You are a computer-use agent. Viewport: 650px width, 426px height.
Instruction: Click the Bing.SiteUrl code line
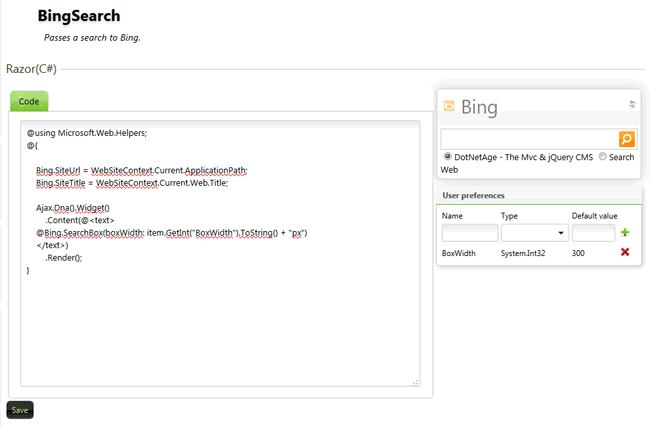[x=141, y=170]
